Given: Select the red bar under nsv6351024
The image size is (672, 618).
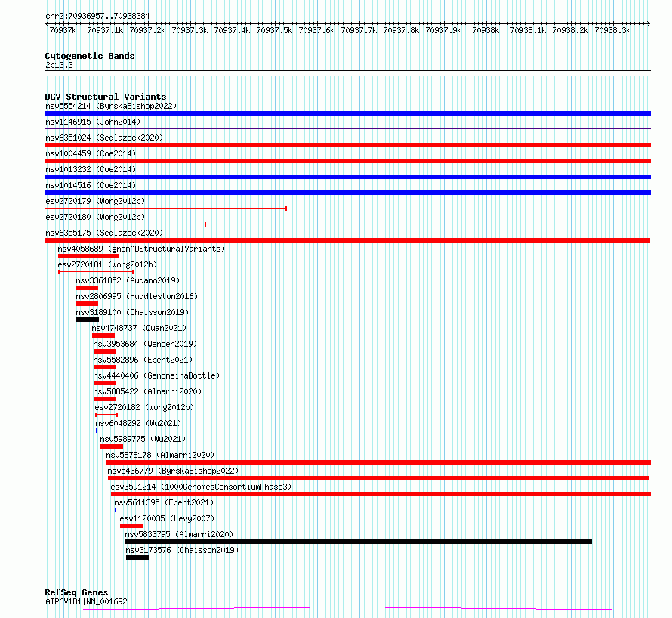Looking at the screenshot, I should pos(347,145).
